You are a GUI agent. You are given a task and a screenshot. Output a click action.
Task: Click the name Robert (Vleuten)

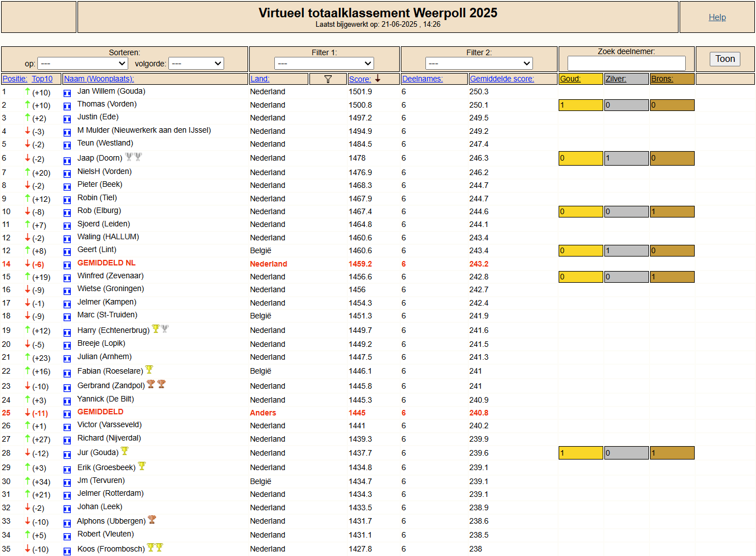point(105,534)
